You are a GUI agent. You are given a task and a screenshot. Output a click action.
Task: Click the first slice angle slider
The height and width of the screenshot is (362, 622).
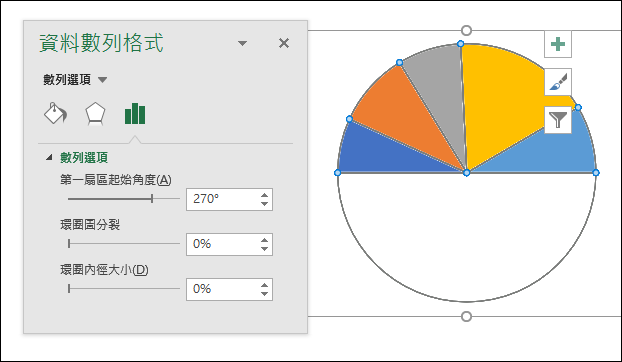[x=124, y=199]
